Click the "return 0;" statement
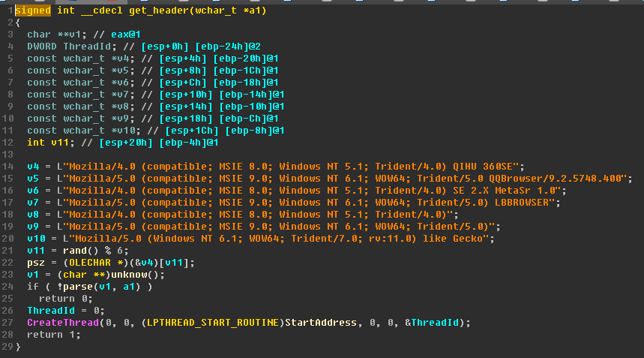Viewport: 644px width, 358px height. point(66,299)
